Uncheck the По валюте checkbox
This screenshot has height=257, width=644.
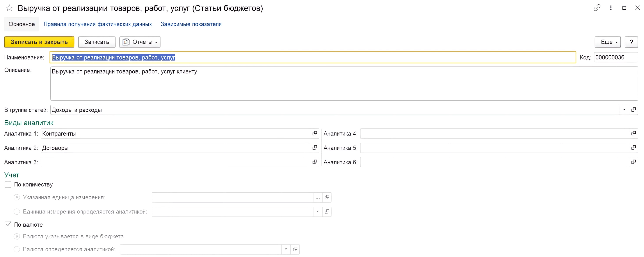pyautogui.click(x=8, y=225)
